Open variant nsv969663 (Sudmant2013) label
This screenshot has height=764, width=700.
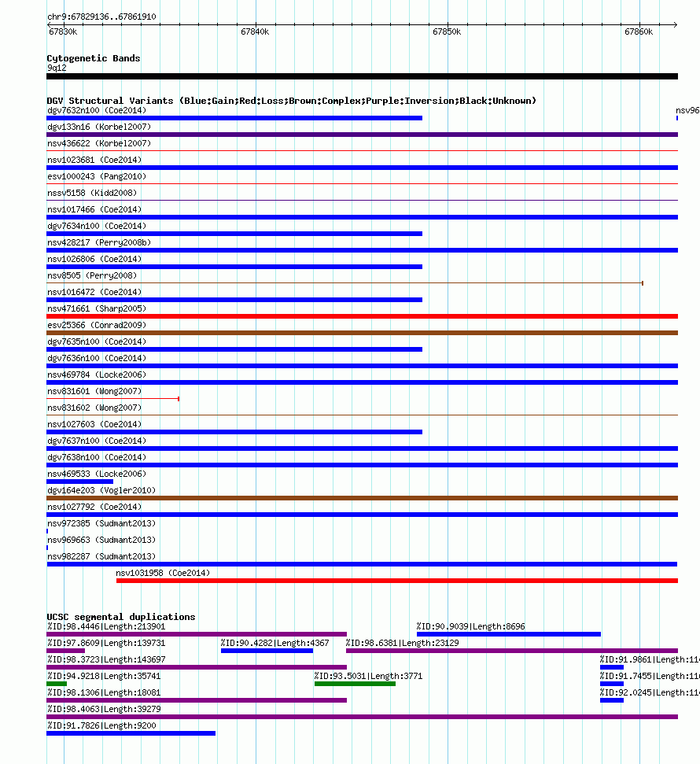pyautogui.click(x=101, y=541)
